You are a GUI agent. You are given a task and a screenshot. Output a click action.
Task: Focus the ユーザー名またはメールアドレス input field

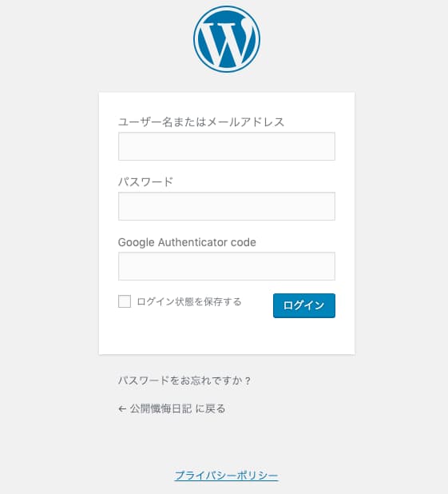(227, 146)
